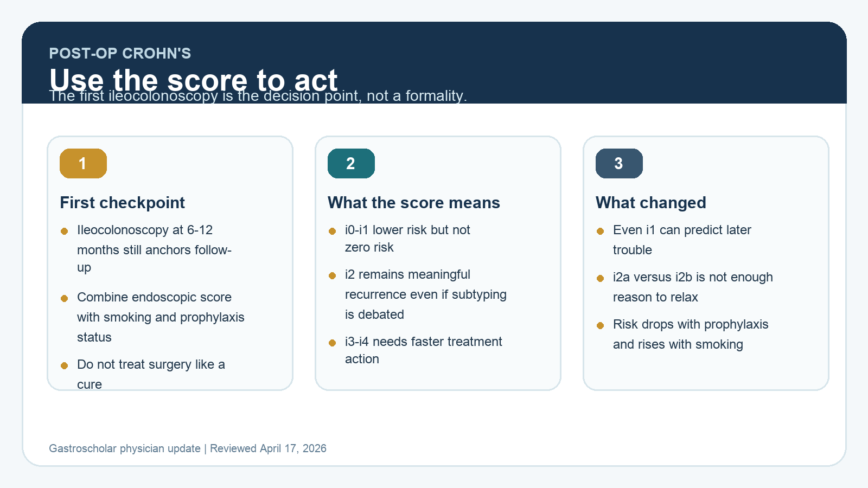Click the 'Combine endoscopic score with smoking' bullet
Image resolution: width=868 pixels, height=488 pixels.
161,317
